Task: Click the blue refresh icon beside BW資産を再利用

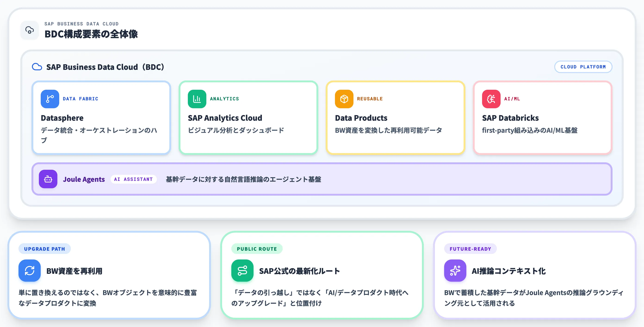Action: (x=30, y=271)
